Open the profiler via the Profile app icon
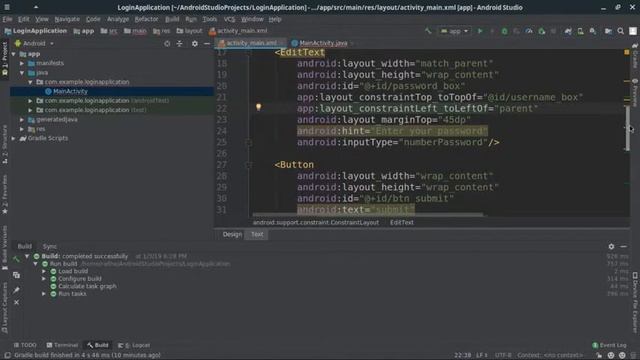The image size is (640, 360). point(529,31)
